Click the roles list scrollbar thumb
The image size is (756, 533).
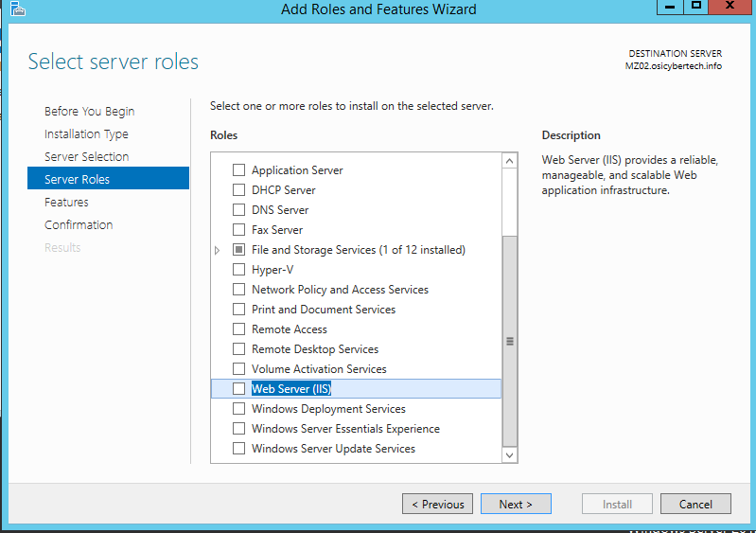point(510,341)
